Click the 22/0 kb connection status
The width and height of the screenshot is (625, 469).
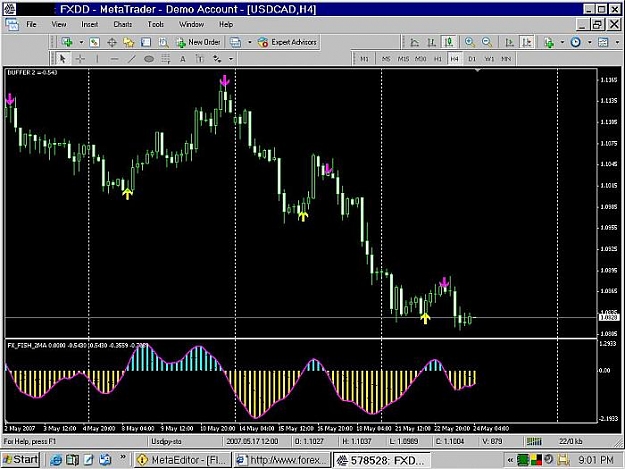pos(570,442)
